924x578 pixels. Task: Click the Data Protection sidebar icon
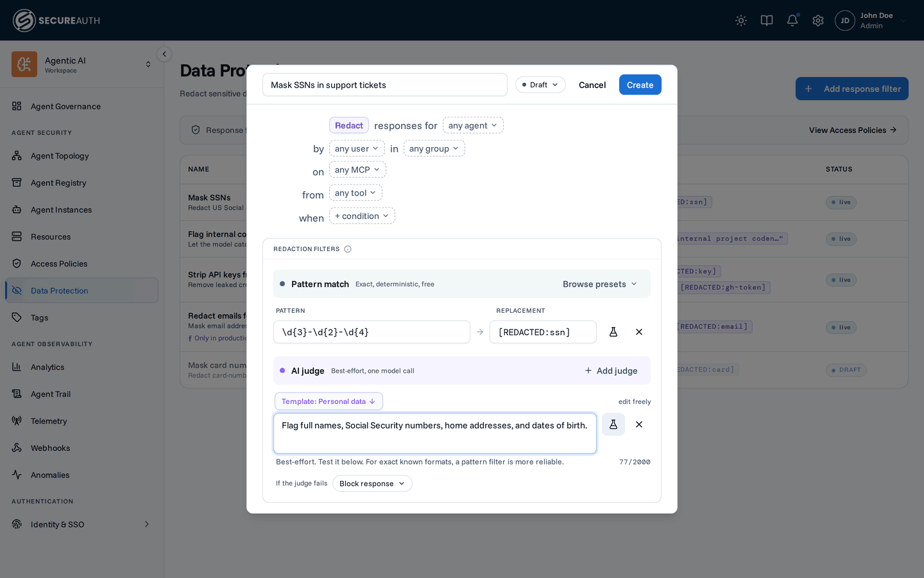[x=17, y=290]
